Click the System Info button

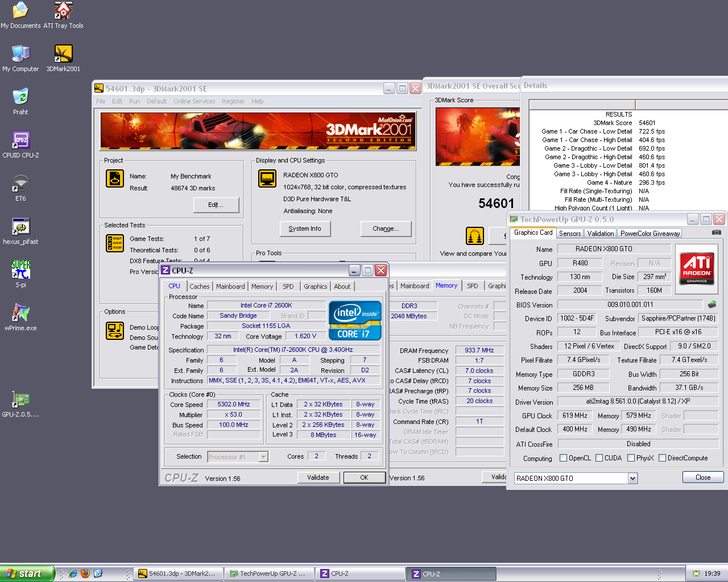pyautogui.click(x=305, y=228)
